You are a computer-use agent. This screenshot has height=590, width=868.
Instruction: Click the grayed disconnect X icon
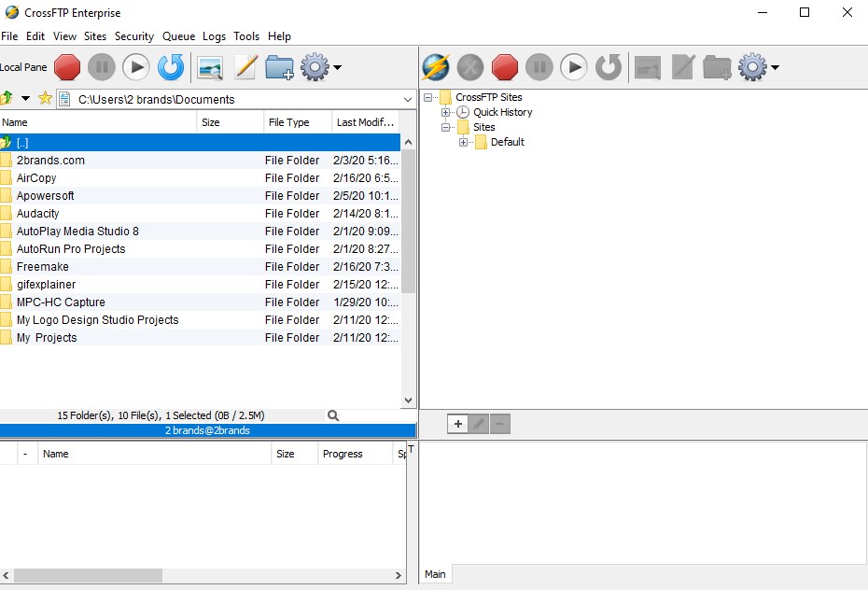[x=470, y=67]
